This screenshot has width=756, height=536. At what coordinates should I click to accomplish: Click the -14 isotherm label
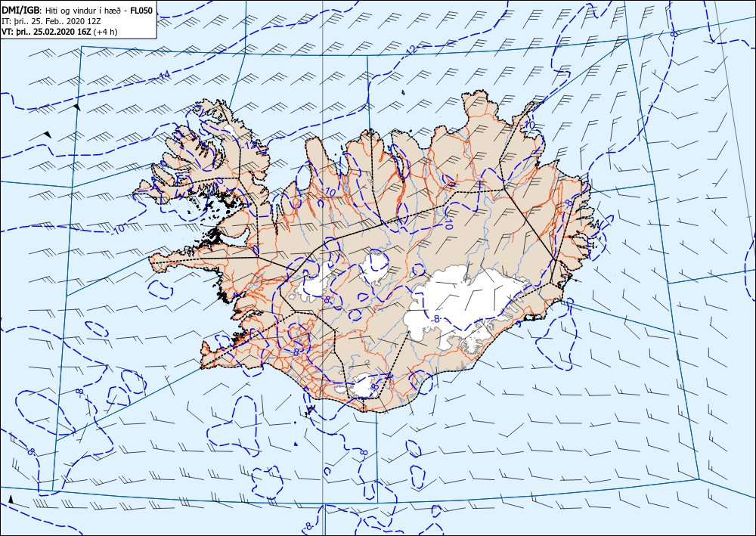pyautogui.click(x=163, y=75)
